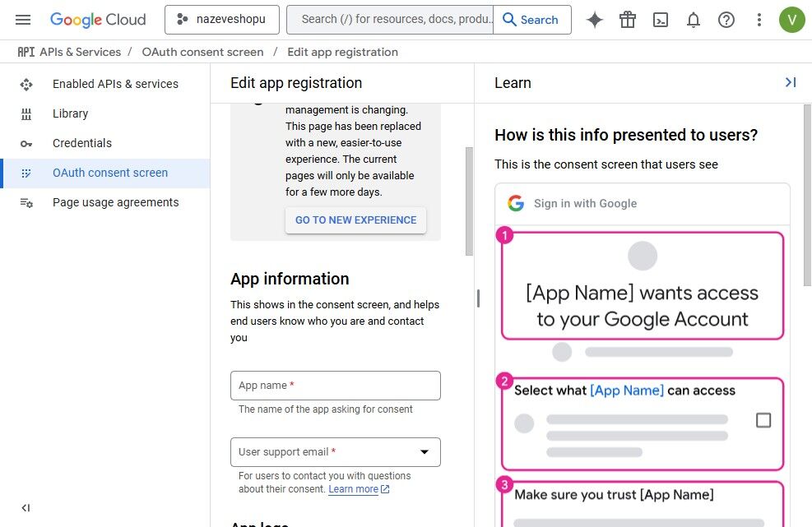Image resolution: width=812 pixels, height=527 pixels.
Task: Tick the checkbox in consent preview
Action: 763,420
